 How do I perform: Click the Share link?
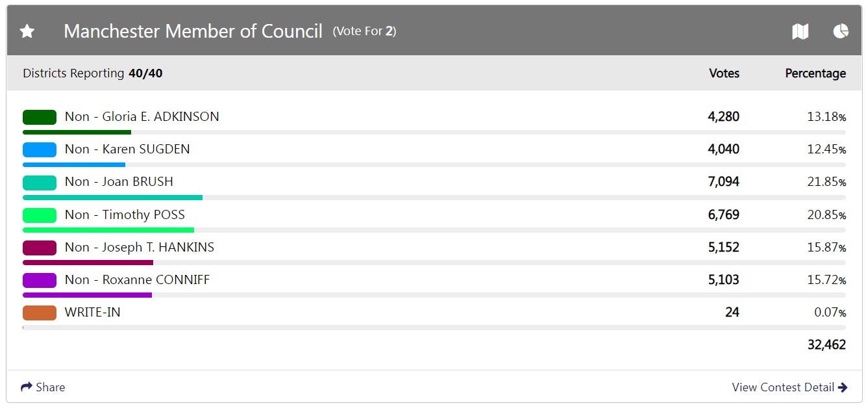[50, 387]
